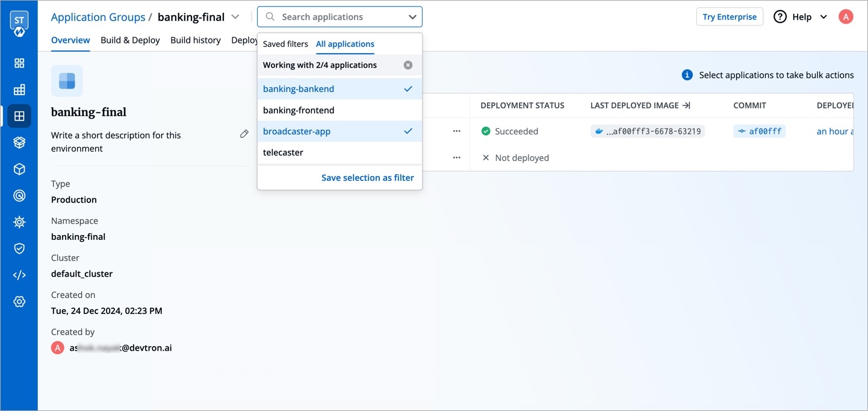Open the Application Groups icon in sidebar

[x=19, y=116]
